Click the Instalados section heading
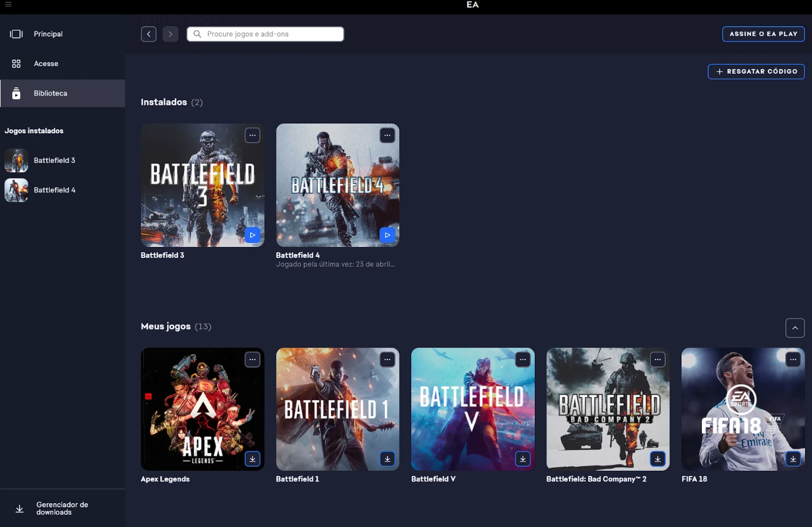 pyautogui.click(x=164, y=102)
